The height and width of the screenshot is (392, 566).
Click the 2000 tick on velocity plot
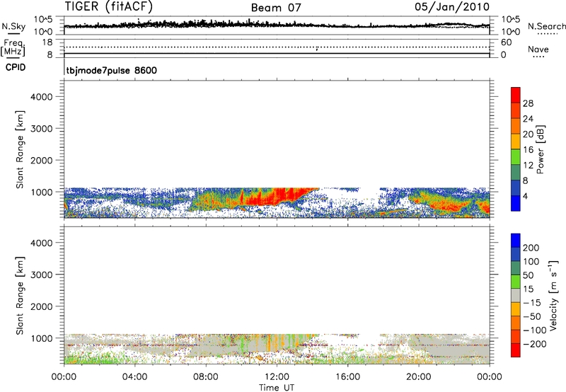[42, 306]
